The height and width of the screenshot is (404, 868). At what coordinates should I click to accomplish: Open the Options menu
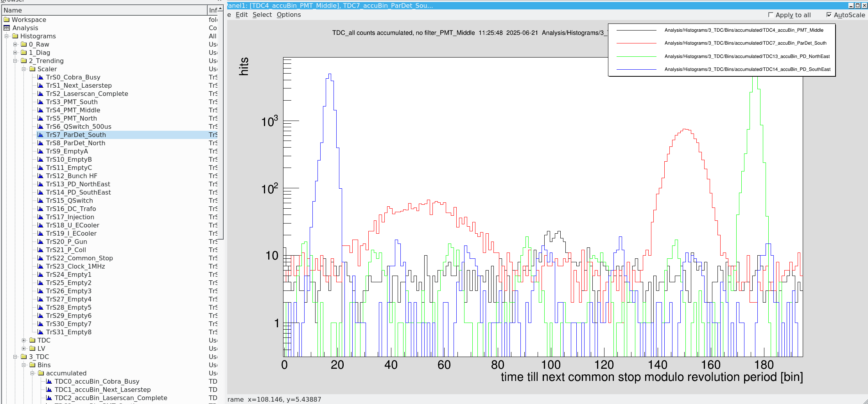[289, 15]
